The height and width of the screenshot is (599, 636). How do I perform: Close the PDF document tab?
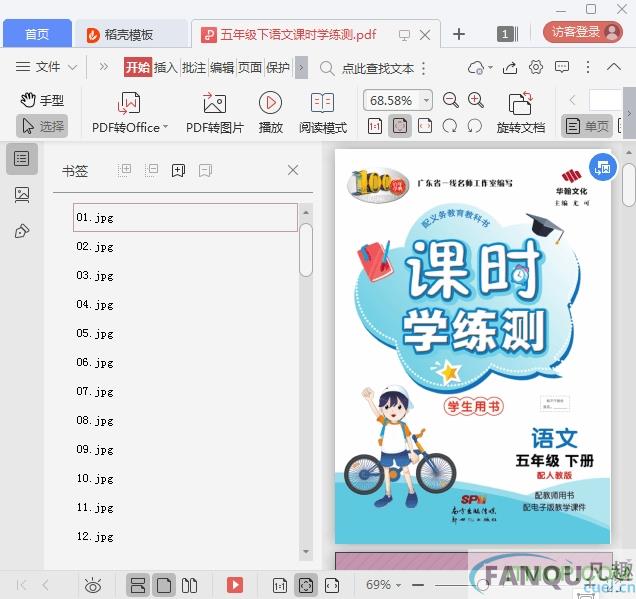425,35
